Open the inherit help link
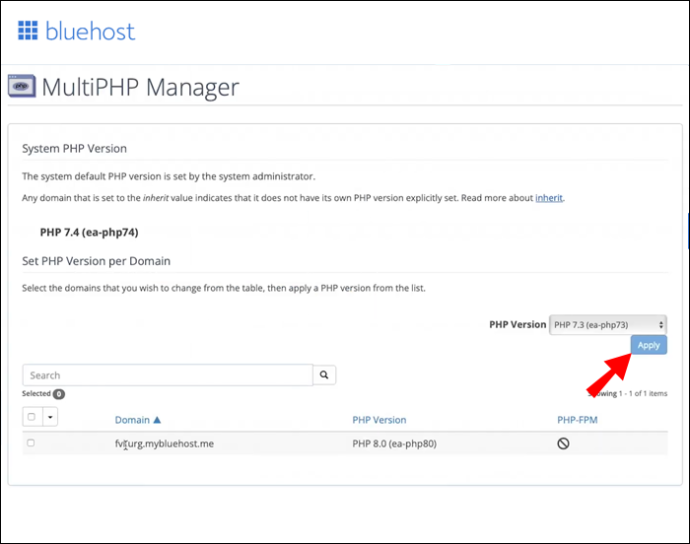The width and height of the screenshot is (690, 544). tap(549, 198)
